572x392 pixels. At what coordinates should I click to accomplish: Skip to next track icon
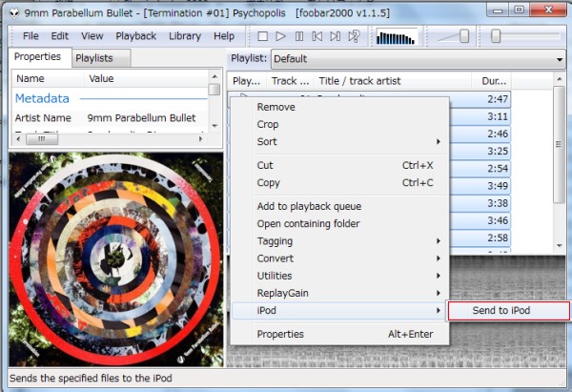pyautogui.click(x=336, y=36)
